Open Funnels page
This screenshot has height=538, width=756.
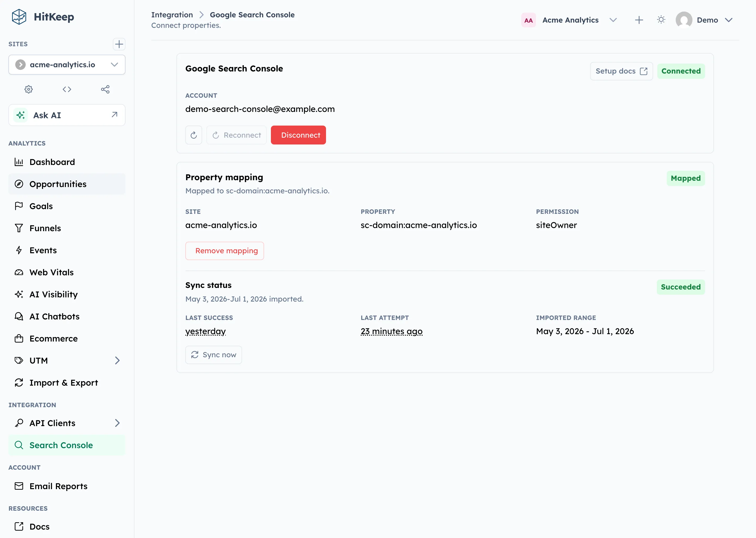67,228
